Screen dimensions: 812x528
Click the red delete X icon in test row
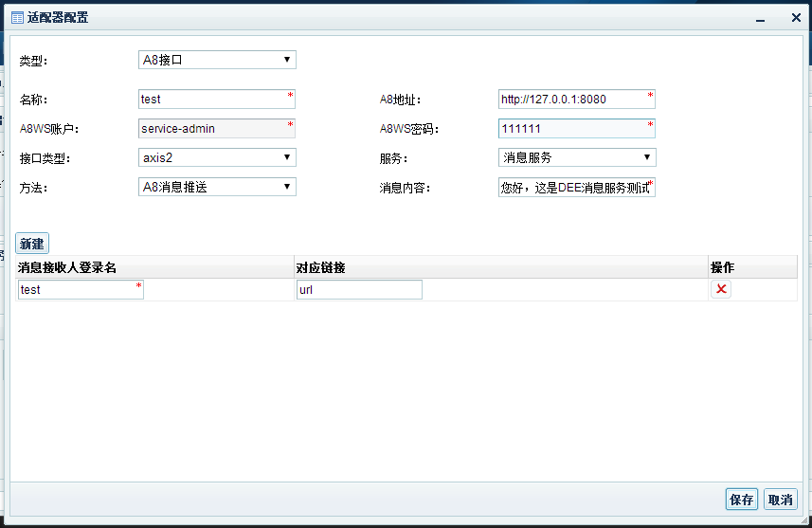pos(721,289)
